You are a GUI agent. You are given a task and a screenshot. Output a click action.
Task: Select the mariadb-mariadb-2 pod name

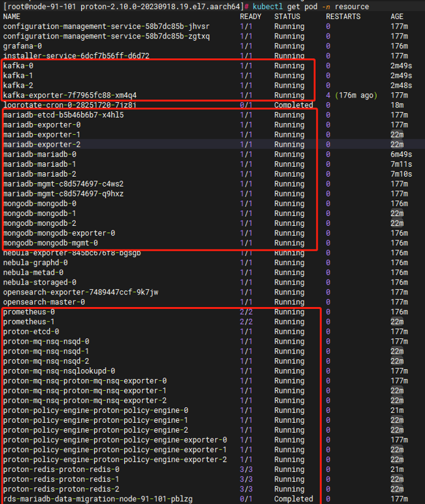(40, 174)
